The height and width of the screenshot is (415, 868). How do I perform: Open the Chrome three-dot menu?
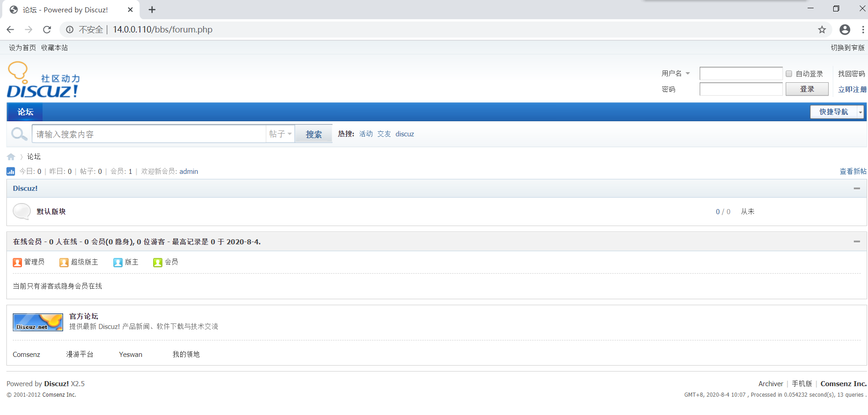click(863, 30)
